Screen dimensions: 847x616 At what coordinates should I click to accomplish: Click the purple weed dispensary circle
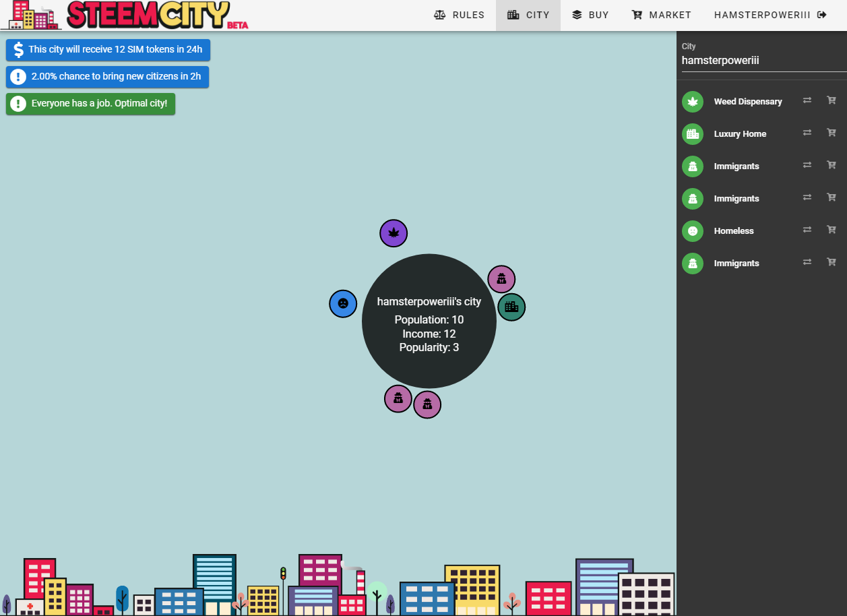click(394, 233)
